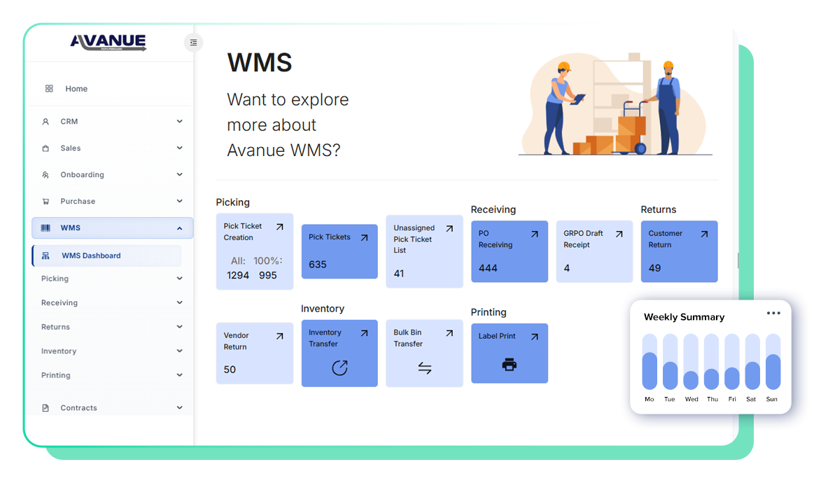Click the swap arrows icon in Bulk Bin Transfer
814x504 pixels.
pos(425,368)
